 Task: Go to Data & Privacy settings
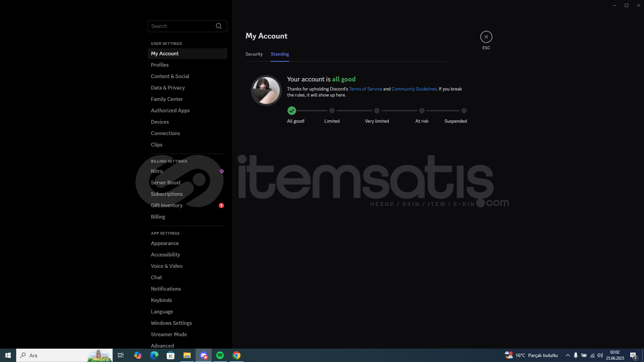187,88
